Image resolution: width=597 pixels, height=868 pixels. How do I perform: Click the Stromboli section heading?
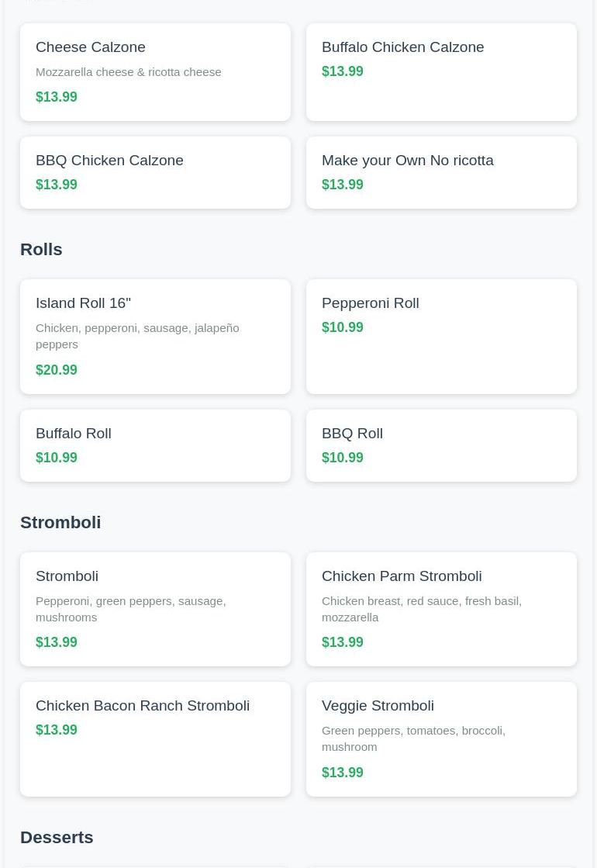click(60, 522)
